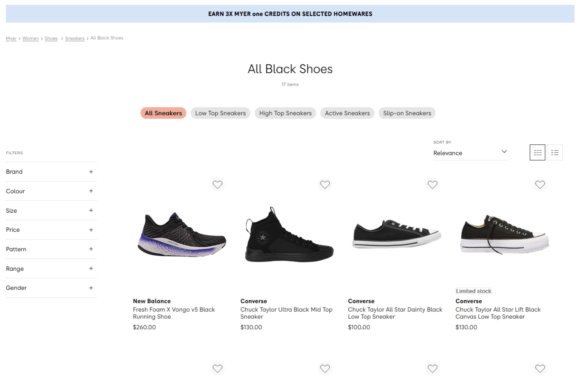583x392 pixels.
Task: Expand the Price filter section
Action: coord(51,230)
